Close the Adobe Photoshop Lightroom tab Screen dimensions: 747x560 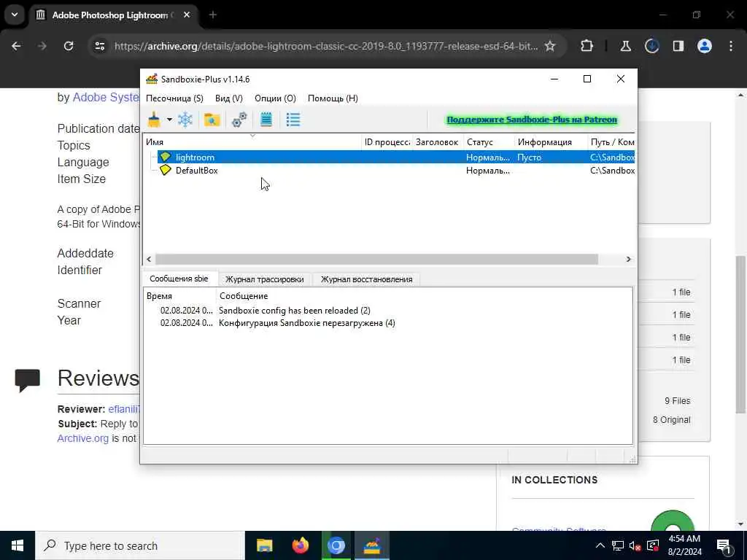(x=187, y=15)
